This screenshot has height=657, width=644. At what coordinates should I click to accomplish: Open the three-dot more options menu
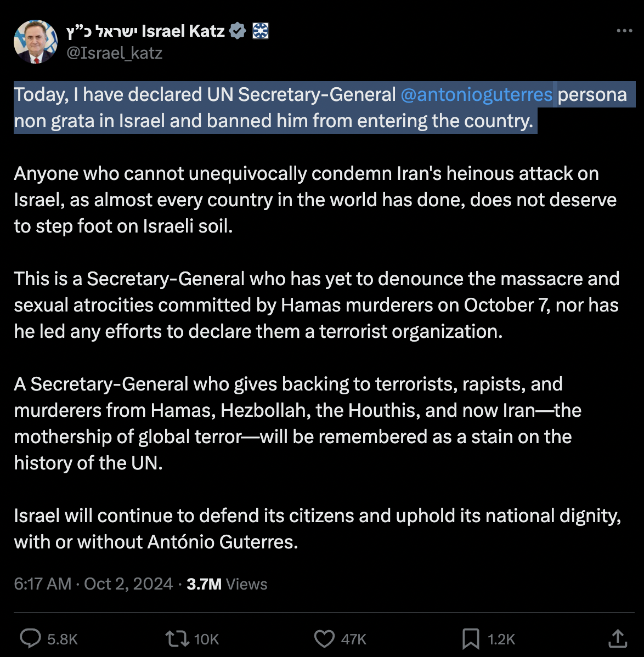click(x=624, y=31)
